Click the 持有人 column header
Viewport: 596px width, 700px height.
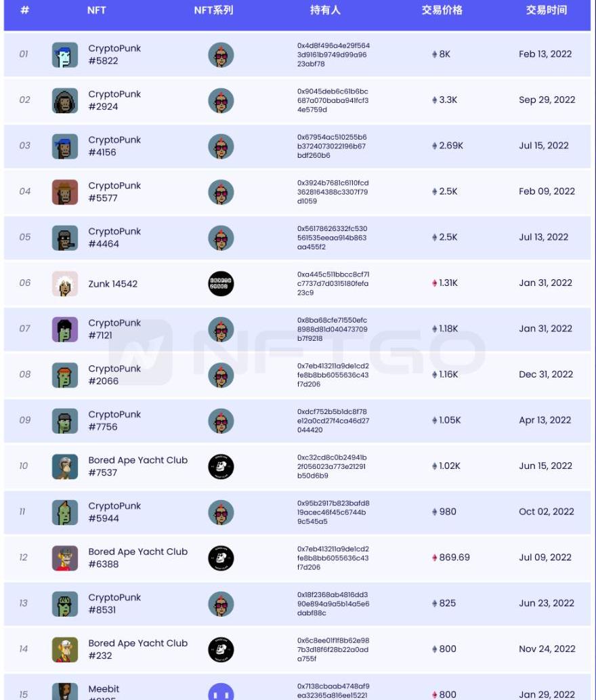point(325,10)
